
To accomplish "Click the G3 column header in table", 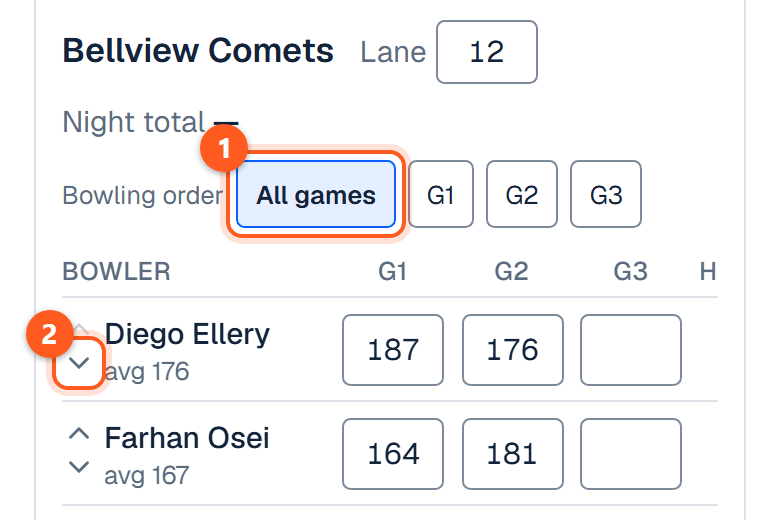I will 630,272.
